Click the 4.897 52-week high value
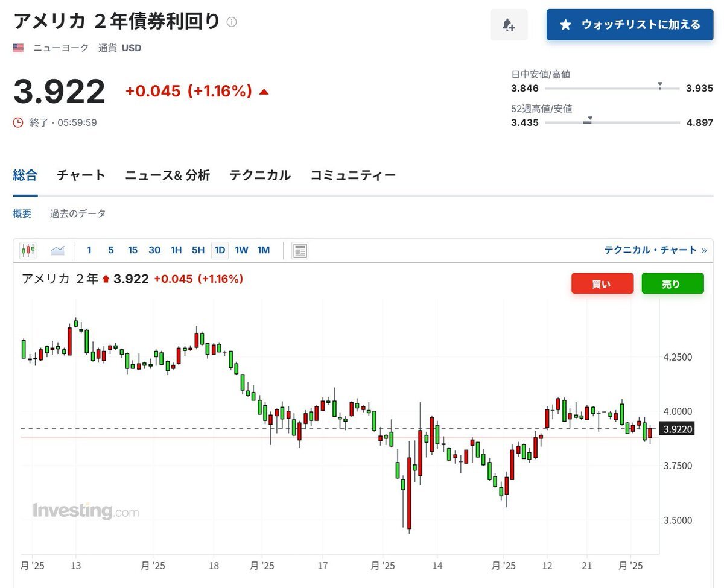 point(699,122)
